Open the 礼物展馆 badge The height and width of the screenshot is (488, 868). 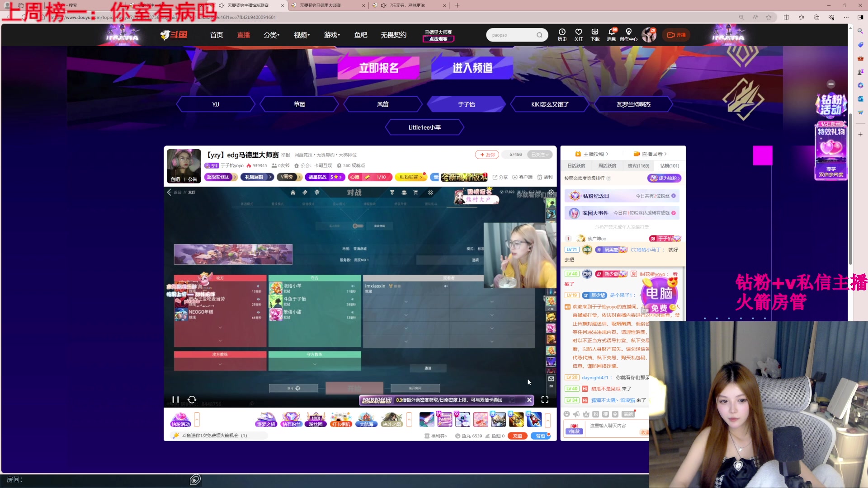[x=257, y=177]
